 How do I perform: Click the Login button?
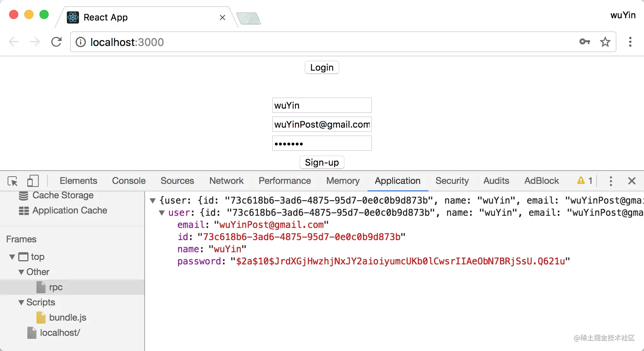click(x=322, y=68)
